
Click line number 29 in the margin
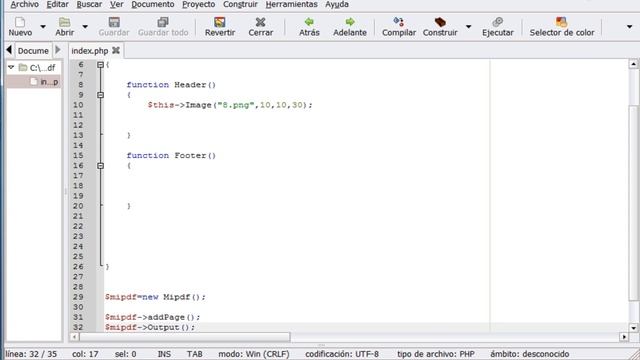78,297
